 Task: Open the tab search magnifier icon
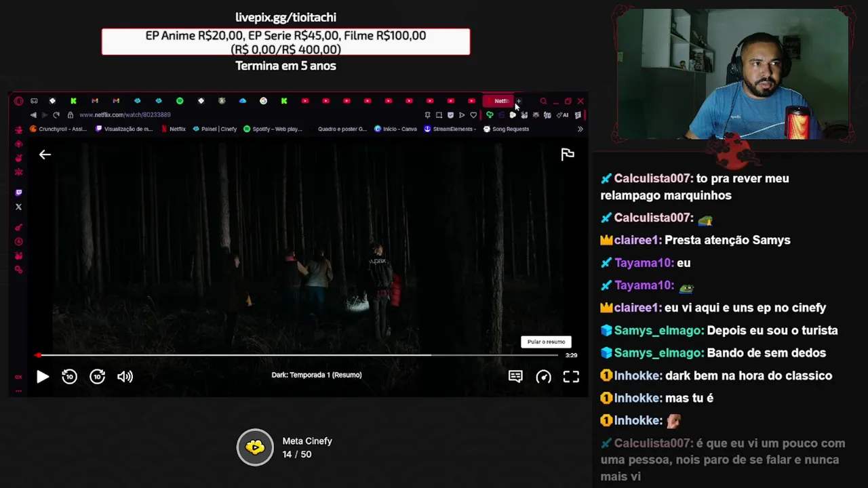coord(543,101)
